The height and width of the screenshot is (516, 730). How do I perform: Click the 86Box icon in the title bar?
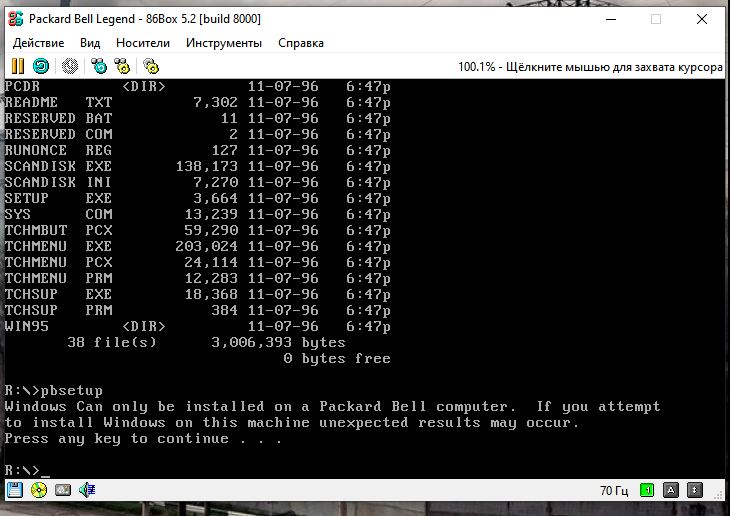coord(16,19)
